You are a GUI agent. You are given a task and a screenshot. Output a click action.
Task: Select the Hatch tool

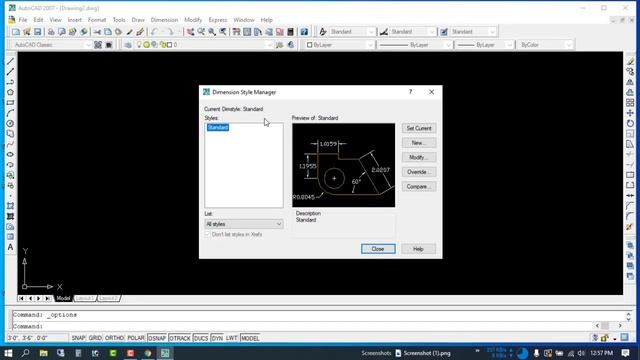click(x=10, y=206)
